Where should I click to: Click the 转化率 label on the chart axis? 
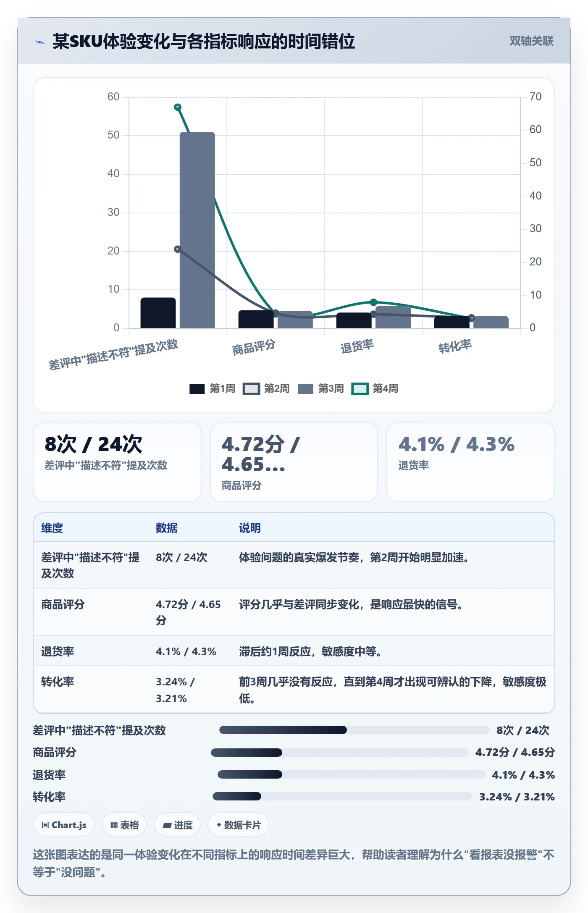click(x=455, y=346)
